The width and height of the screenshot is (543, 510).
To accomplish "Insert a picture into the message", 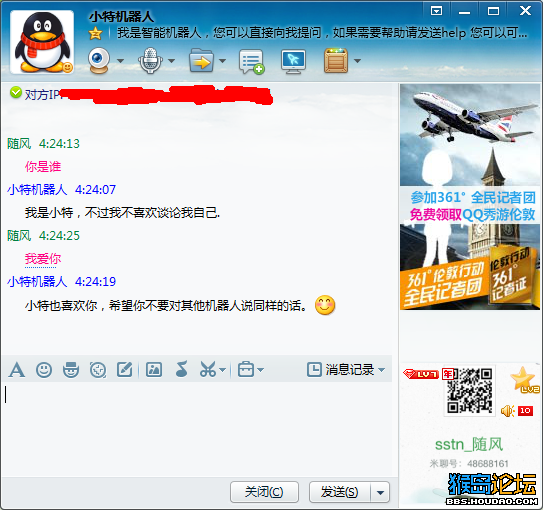I will click(154, 369).
